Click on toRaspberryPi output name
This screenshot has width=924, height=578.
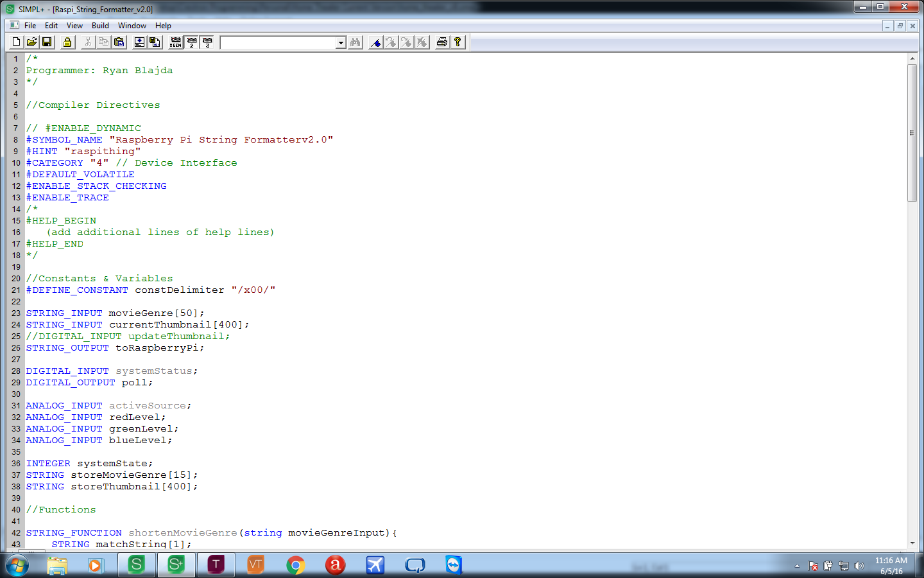pos(157,347)
